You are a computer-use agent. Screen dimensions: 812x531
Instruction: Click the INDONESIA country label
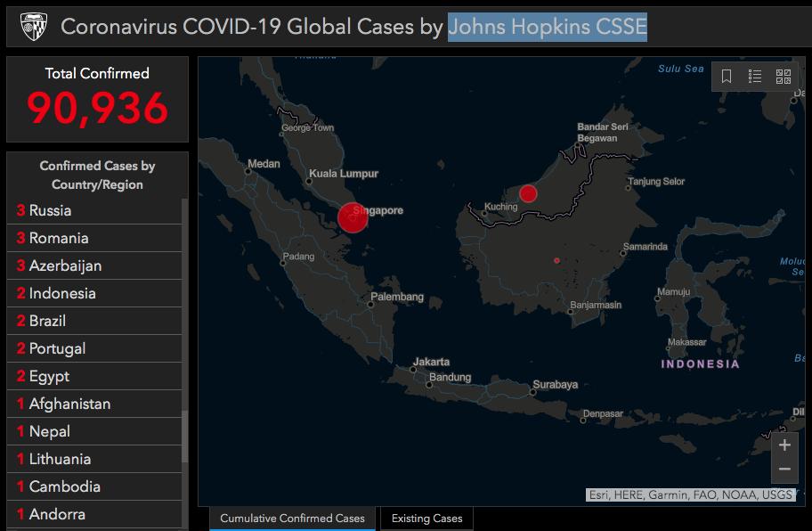tap(700, 364)
